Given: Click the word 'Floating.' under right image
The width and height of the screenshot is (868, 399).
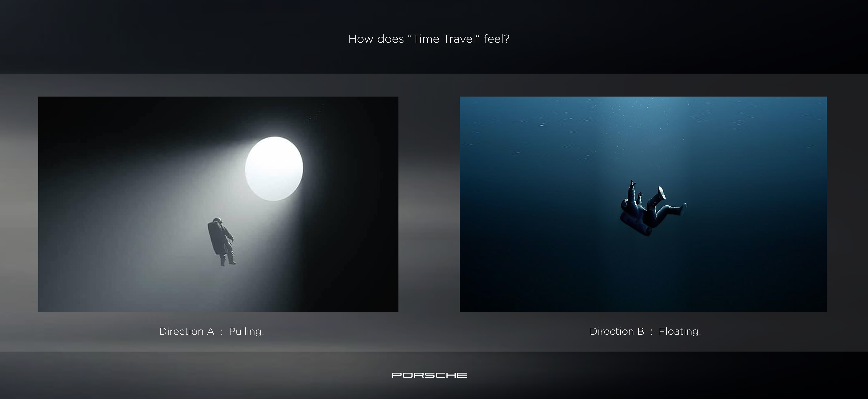Looking at the screenshot, I should point(680,332).
